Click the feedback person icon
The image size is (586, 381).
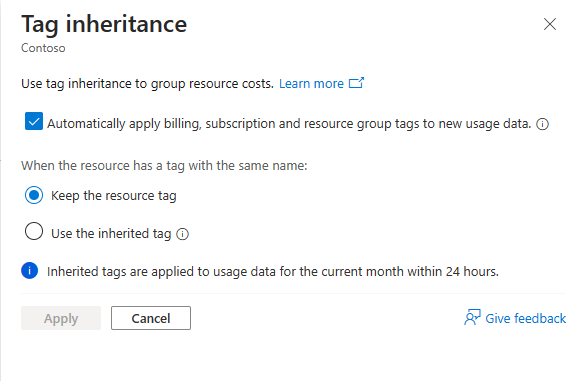click(x=472, y=317)
